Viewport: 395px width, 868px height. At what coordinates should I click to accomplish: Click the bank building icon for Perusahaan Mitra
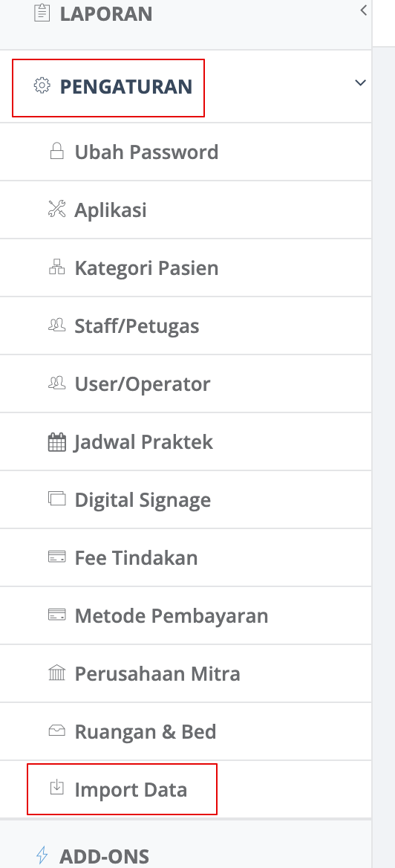click(56, 673)
